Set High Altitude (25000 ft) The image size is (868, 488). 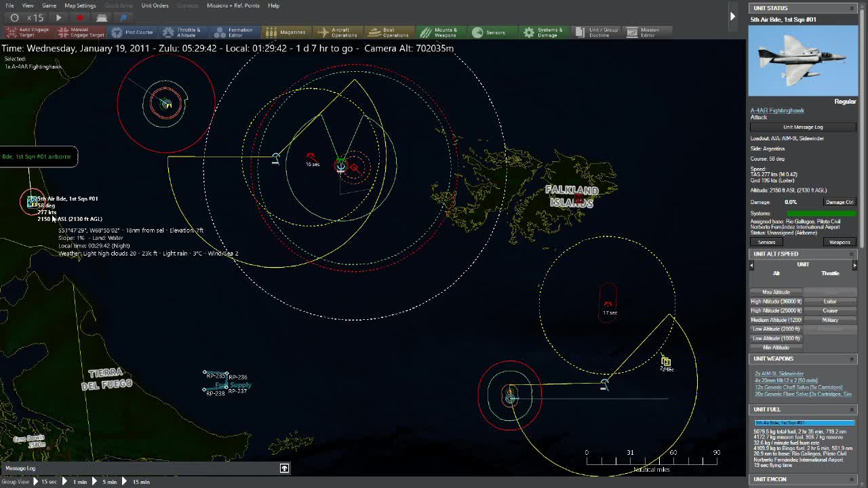[x=776, y=310]
